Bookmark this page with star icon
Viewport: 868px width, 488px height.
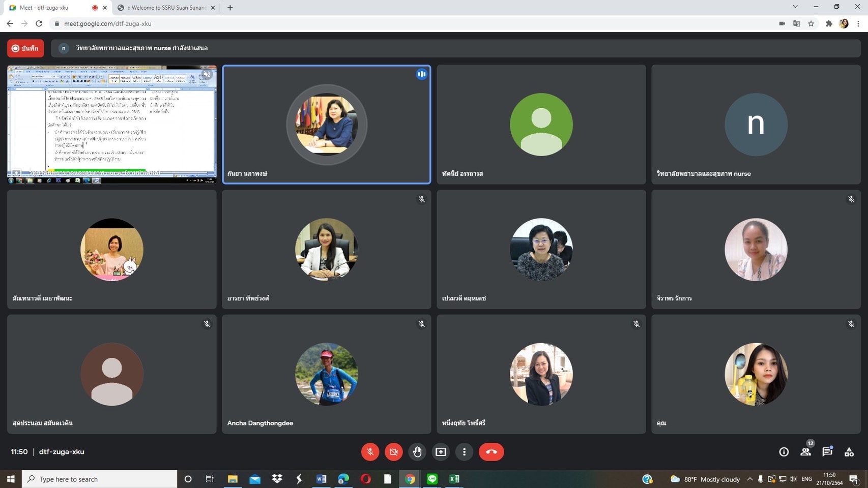[811, 23]
